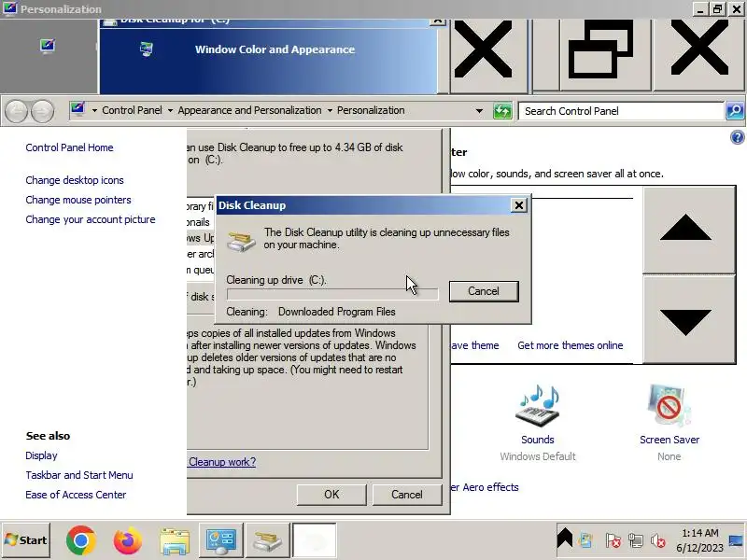Click the Back navigation button
Image resolution: width=747 pixels, height=560 pixels.
click(17, 111)
